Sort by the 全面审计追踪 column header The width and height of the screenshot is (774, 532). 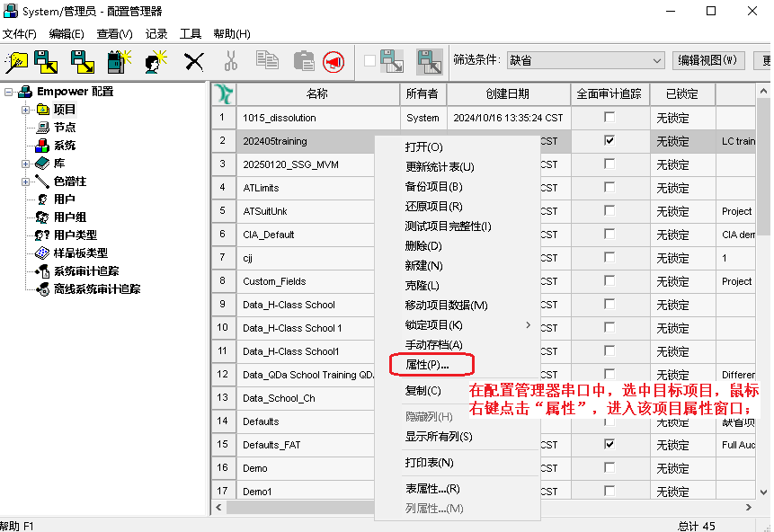tap(609, 93)
